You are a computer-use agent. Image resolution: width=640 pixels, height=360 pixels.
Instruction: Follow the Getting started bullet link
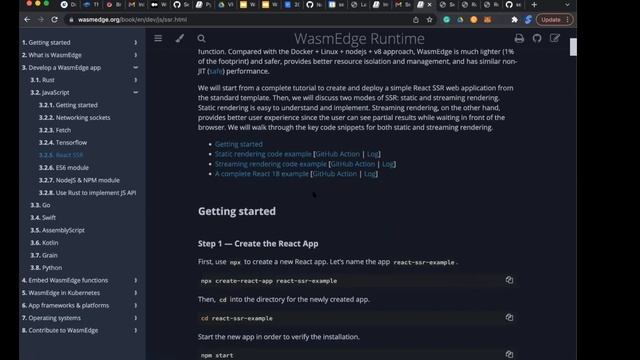(239, 144)
